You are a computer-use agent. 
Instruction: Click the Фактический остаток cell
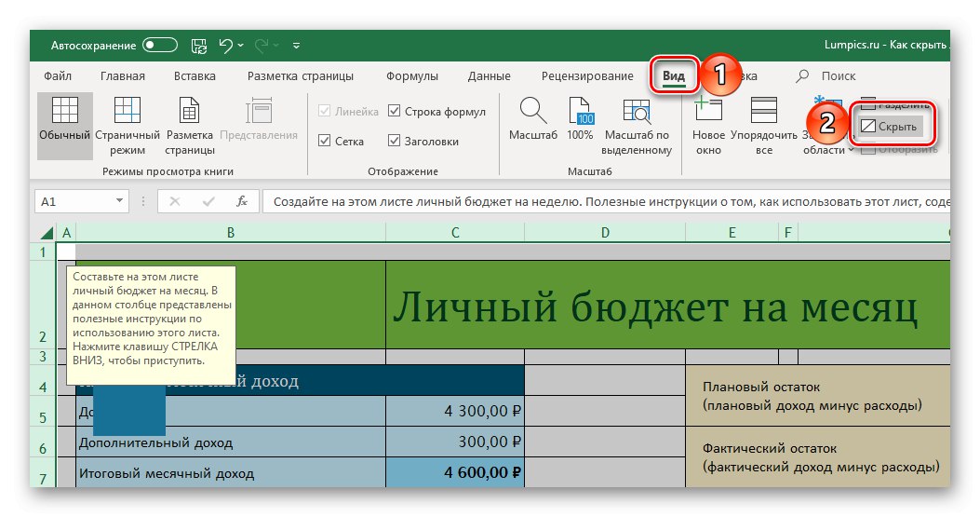tap(817, 457)
